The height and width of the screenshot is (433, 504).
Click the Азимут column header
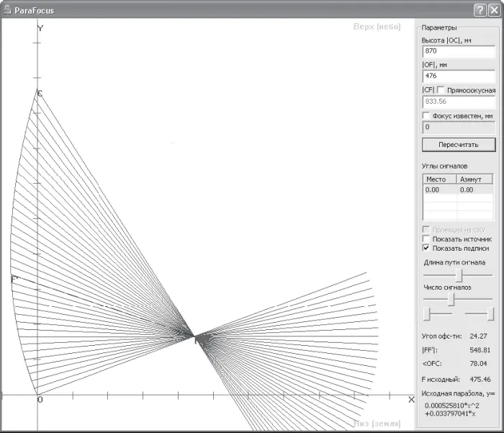coord(474,179)
